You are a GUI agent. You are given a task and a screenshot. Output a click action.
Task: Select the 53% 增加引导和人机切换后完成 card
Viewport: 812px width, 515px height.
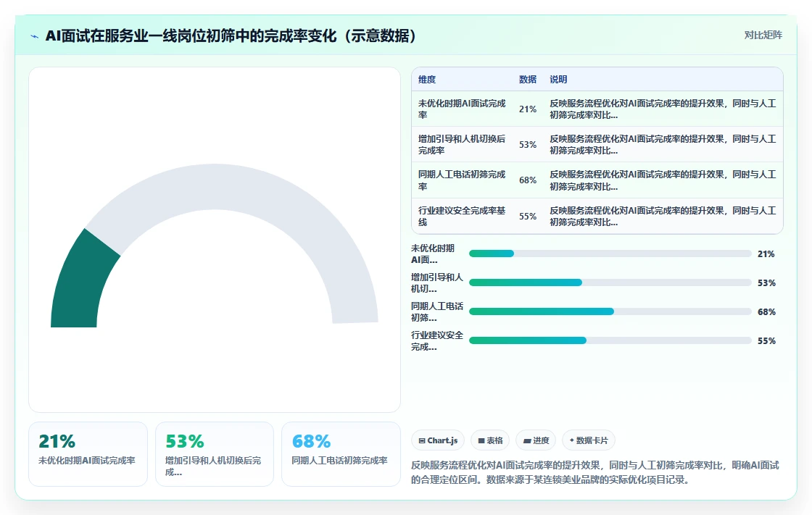click(x=215, y=454)
